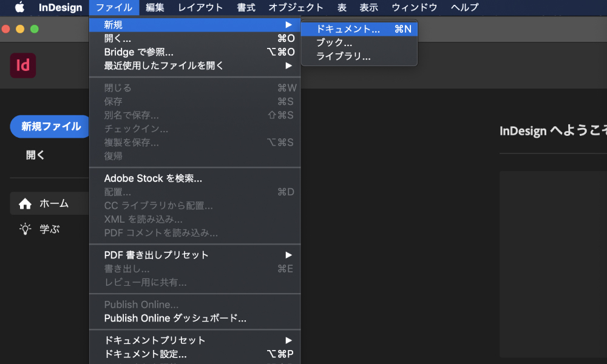Choose 開く... from the file menu
This screenshot has height=364, width=607.
coord(195,38)
